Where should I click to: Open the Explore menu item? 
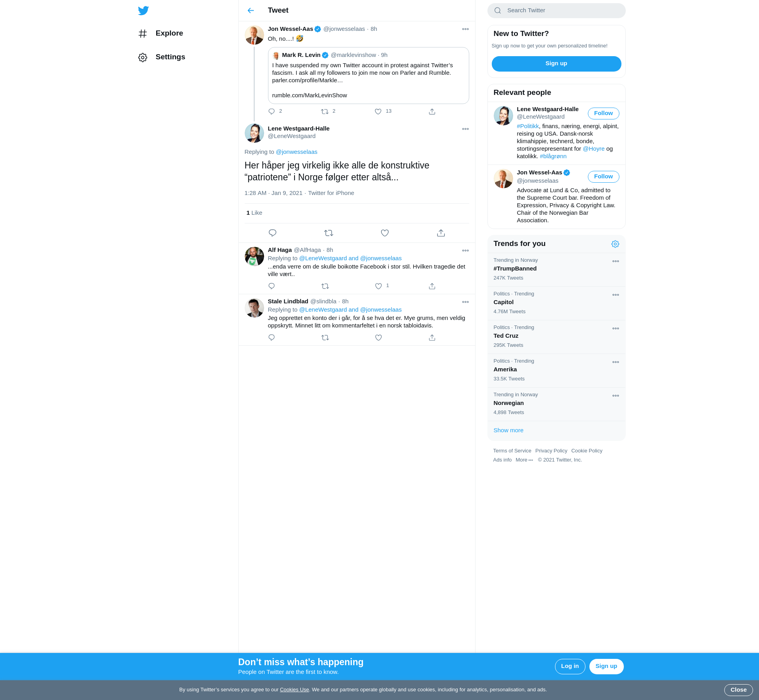click(x=161, y=34)
